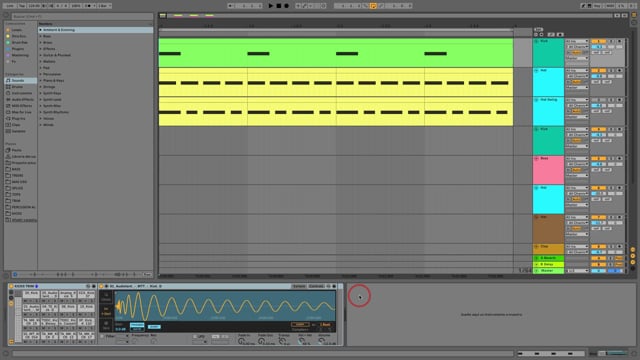Select the Mastering collection label
Screen dimensions: 640x360
tap(20, 55)
